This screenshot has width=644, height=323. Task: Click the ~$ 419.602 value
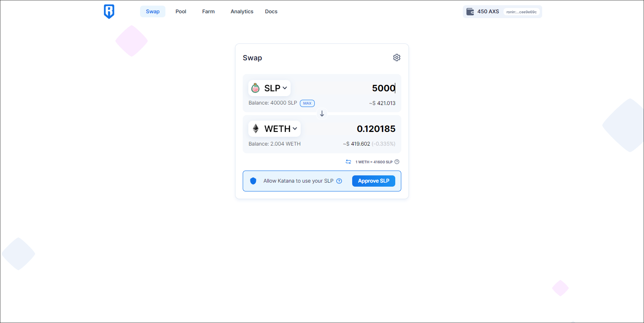pos(357,144)
